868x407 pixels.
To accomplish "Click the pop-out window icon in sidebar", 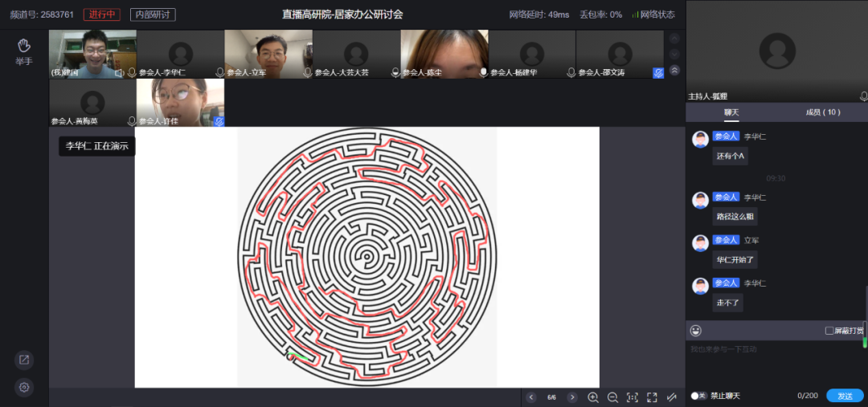I will [24, 360].
